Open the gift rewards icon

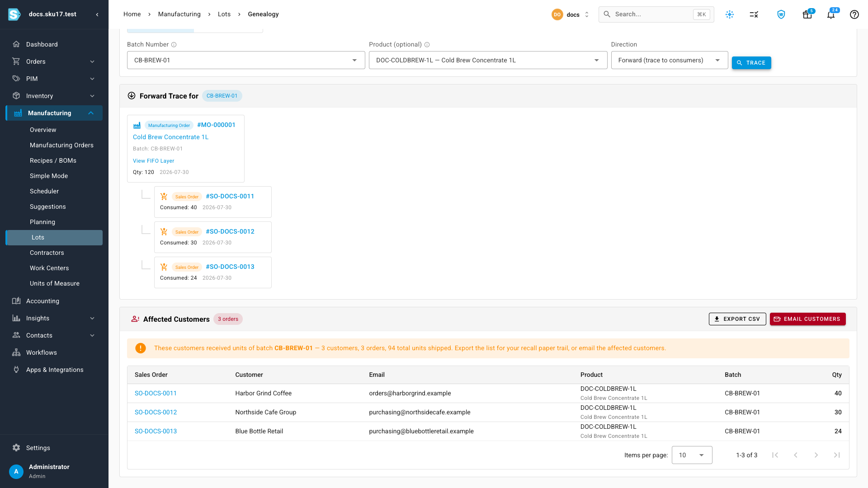[x=807, y=14]
